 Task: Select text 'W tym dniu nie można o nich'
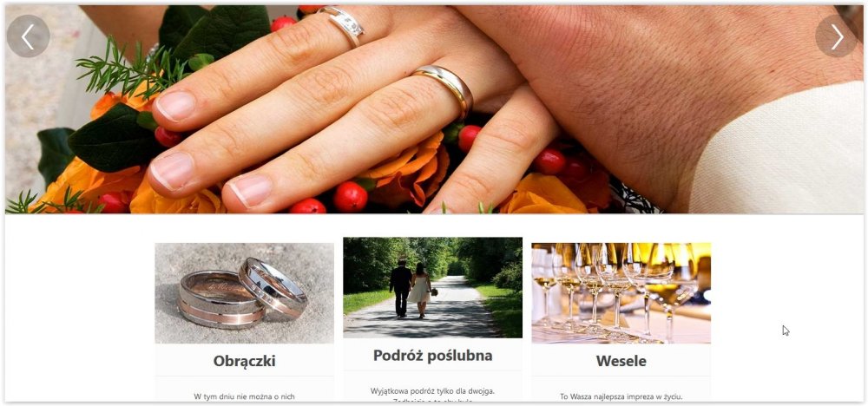[244, 396]
